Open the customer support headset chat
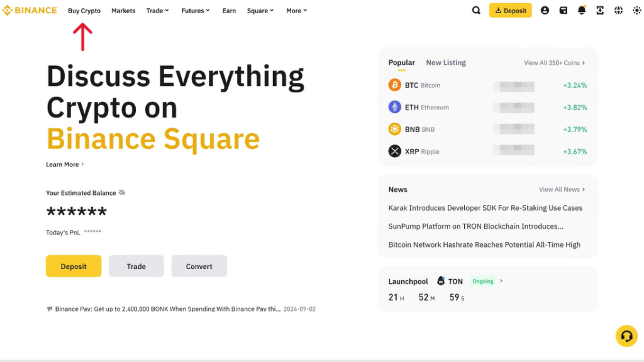 click(626, 336)
